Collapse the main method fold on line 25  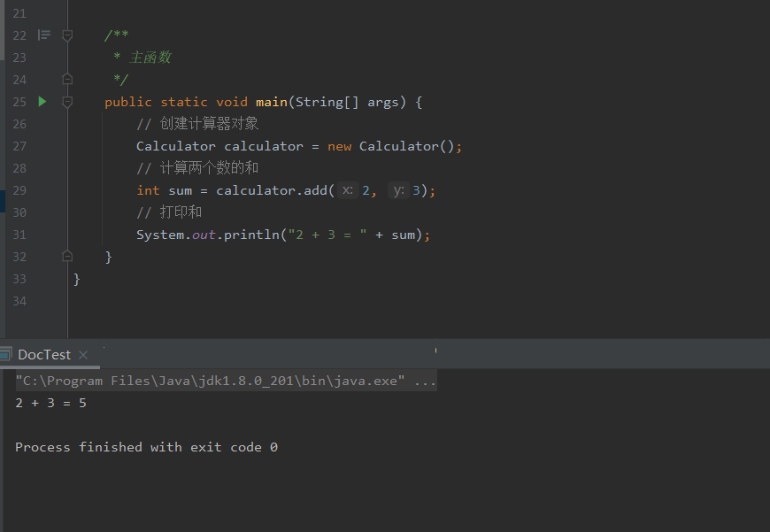point(68,102)
